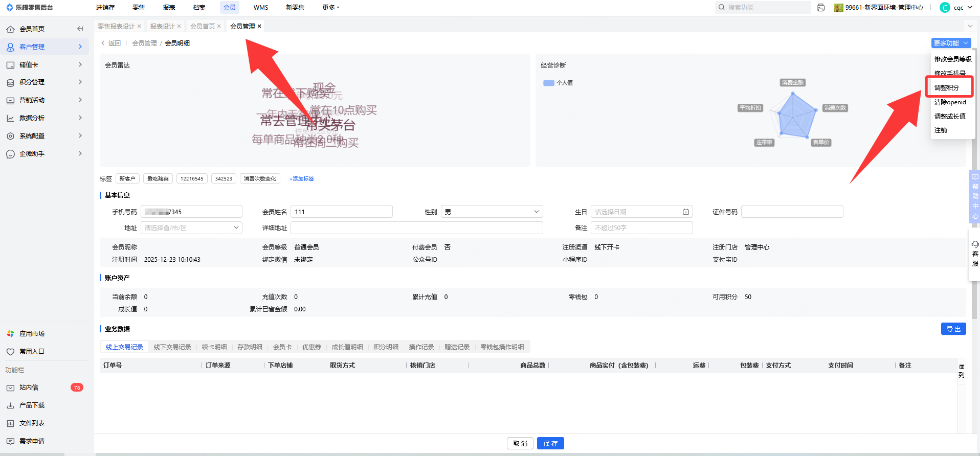Open the 会员首页 home icon in sidebar
Viewport: 980px width, 456px height.
click(x=10, y=29)
